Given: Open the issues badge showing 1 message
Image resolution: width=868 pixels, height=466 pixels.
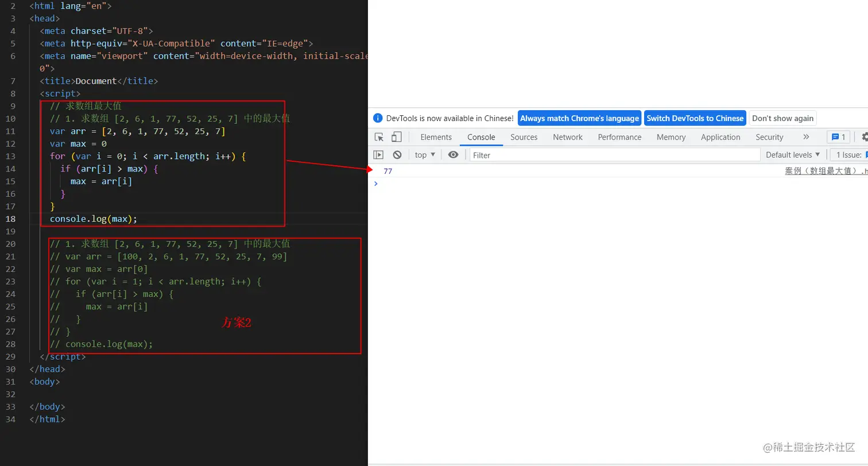Looking at the screenshot, I should click(839, 137).
